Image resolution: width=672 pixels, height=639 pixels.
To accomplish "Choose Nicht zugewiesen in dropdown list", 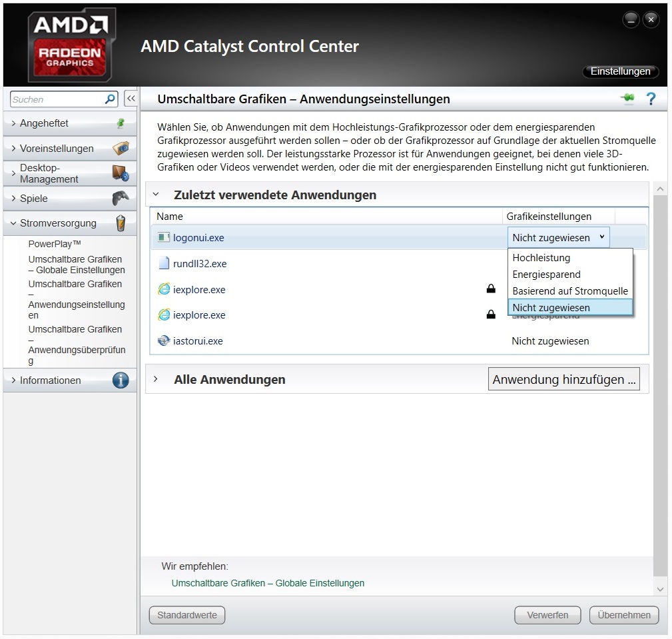I will [x=570, y=307].
